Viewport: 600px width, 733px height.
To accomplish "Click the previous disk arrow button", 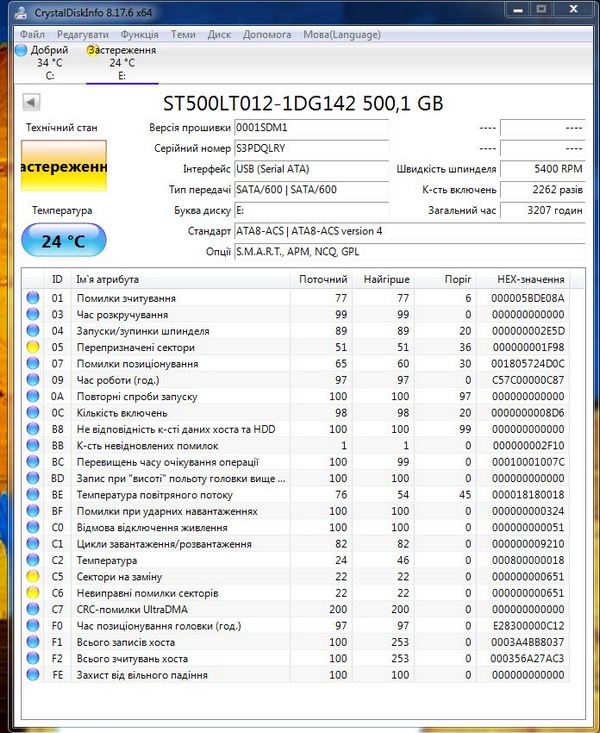I will click(31, 102).
